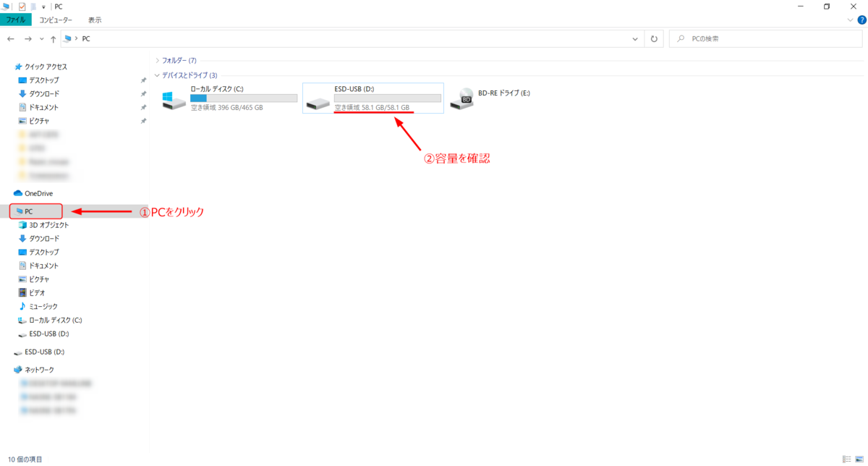868x466 pixels.
Task: Select ネットワーク in navigation pane
Action: 34,370
